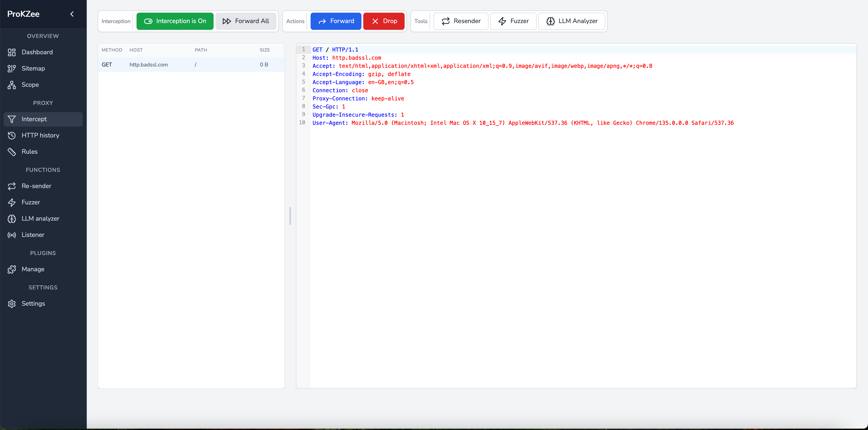This screenshot has width=868, height=430.
Task: Open the Scope panel
Action: [x=31, y=85]
